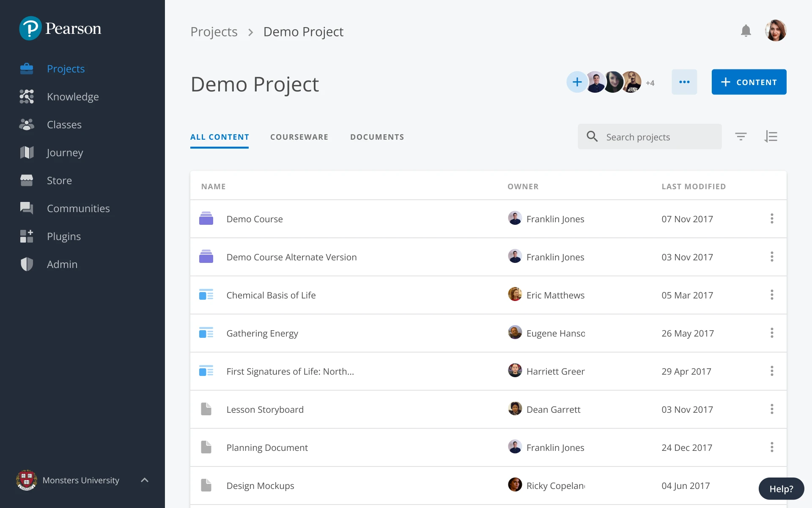Click the Help? button
The image size is (812, 508).
click(781, 489)
